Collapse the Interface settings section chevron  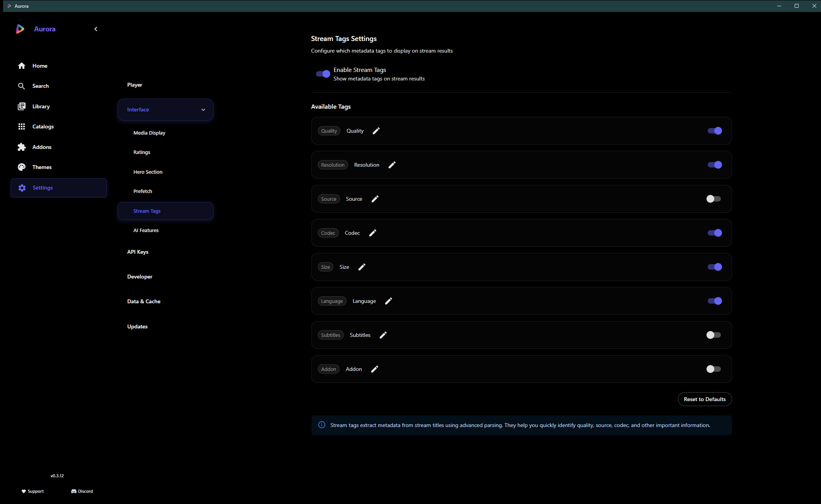point(203,110)
